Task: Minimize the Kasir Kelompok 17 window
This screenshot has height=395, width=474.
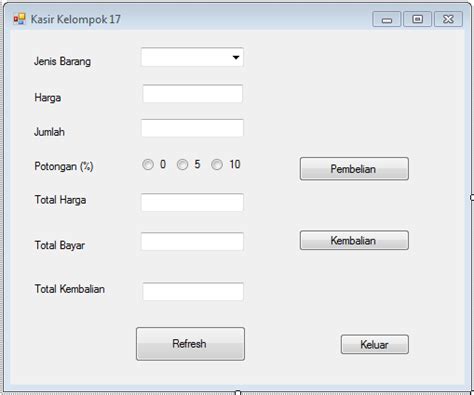Action: tap(387, 19)
